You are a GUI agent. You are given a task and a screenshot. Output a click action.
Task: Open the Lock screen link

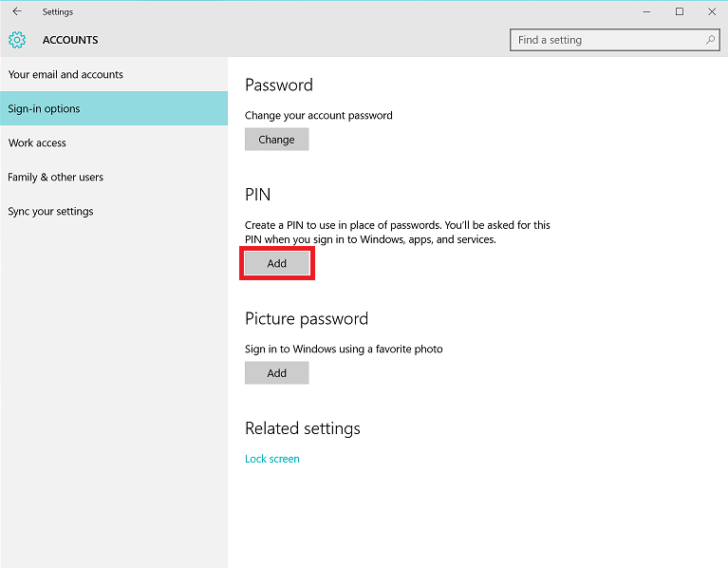pyautogui.click(x=272, y=459)
